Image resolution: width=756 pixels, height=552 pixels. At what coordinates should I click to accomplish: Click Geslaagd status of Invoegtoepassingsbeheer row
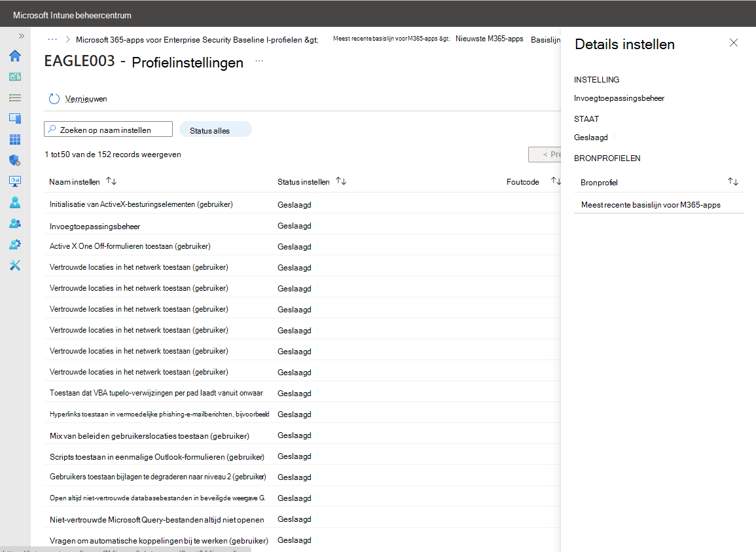[294, 226]
